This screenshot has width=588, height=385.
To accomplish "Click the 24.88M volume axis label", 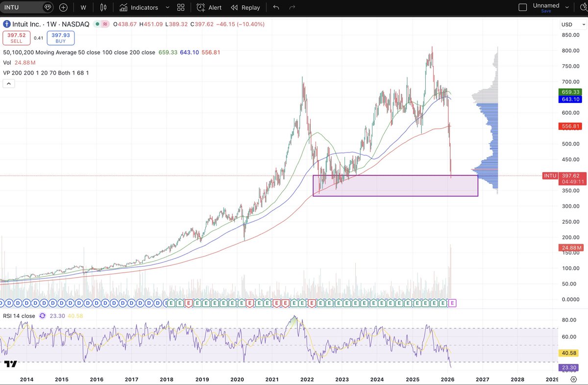I will (571, 248).
